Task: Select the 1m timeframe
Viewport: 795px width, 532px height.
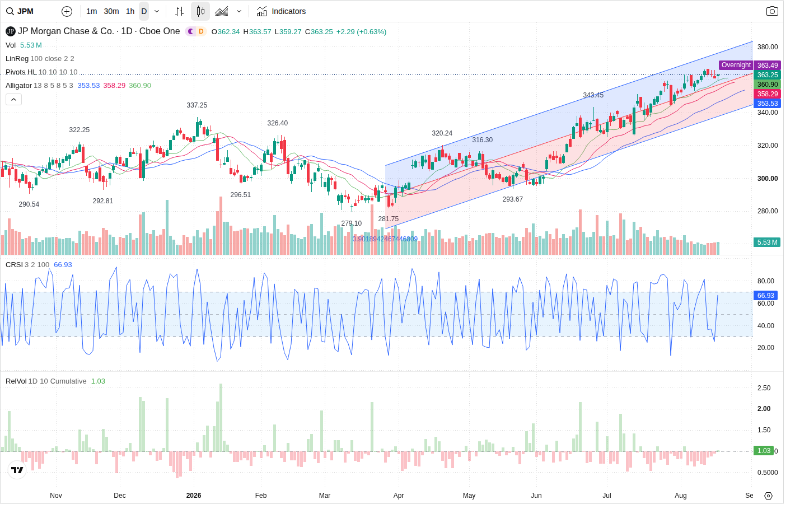Action: pyautogui.click(x=92, y=11)
